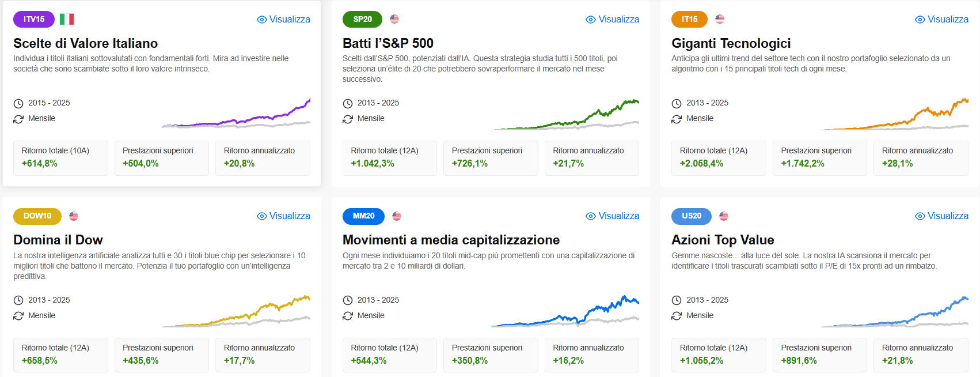Image resolution: width=980 pixels, height=377 pixels.
Task: Click the Italian flag icon
Action: coord(67,19)
